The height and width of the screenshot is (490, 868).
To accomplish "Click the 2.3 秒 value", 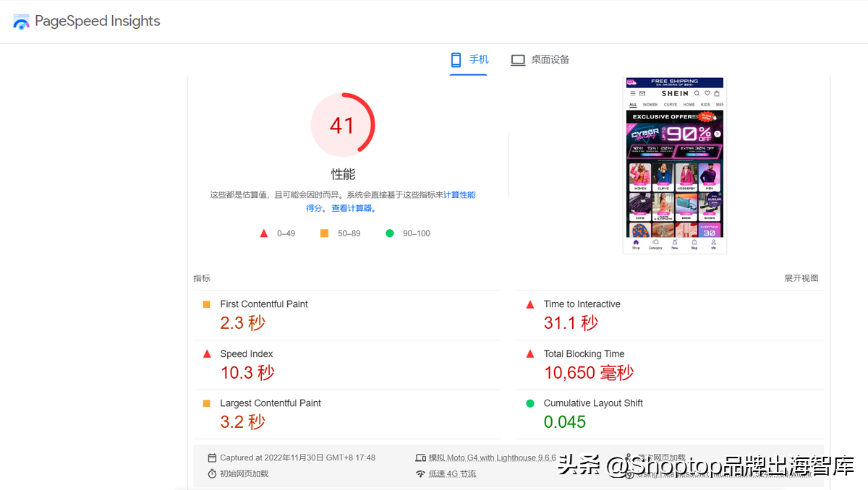I will 243,323.
